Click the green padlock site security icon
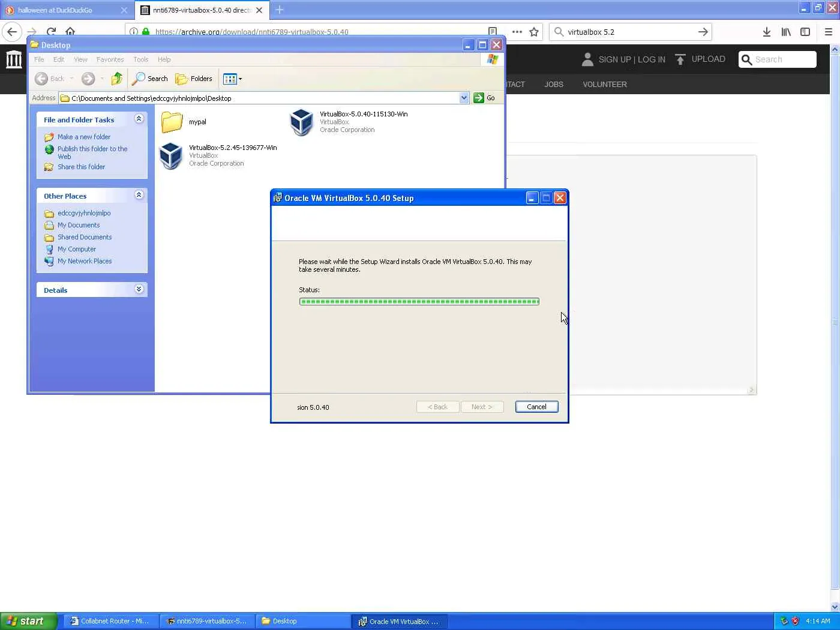 point(146,32)
